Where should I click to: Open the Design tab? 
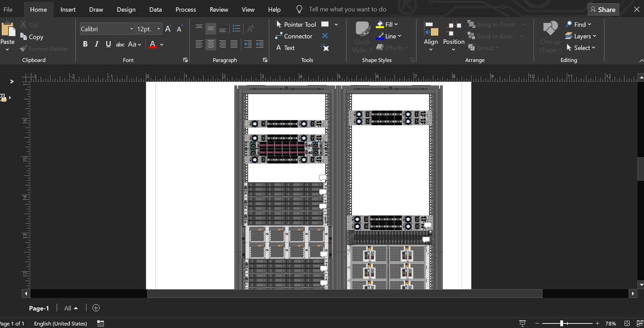click(x=126, y=9)
